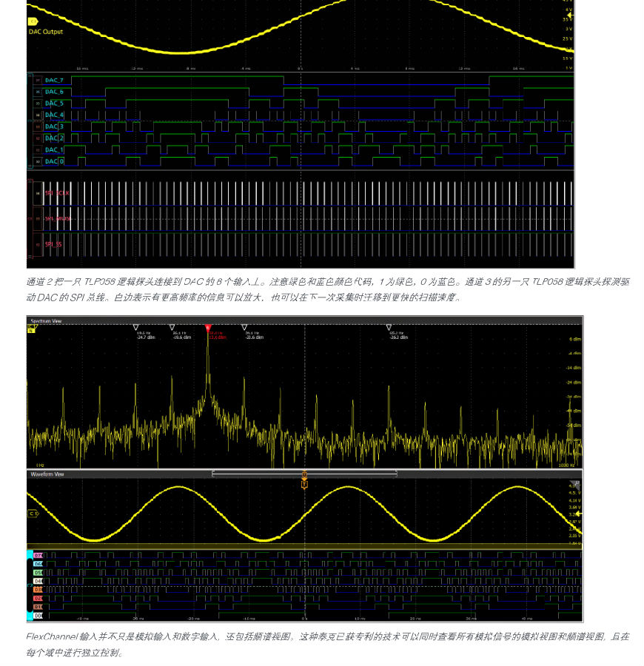Select the red D2 digital channel badge
644x666 pixels.
(38, 599)
